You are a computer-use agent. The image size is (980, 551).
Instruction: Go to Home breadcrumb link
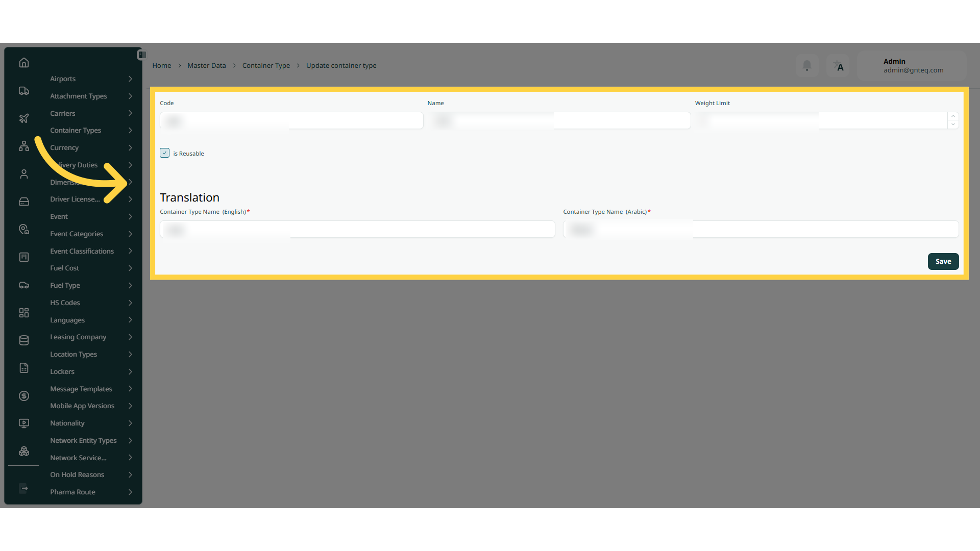(161, 66)
